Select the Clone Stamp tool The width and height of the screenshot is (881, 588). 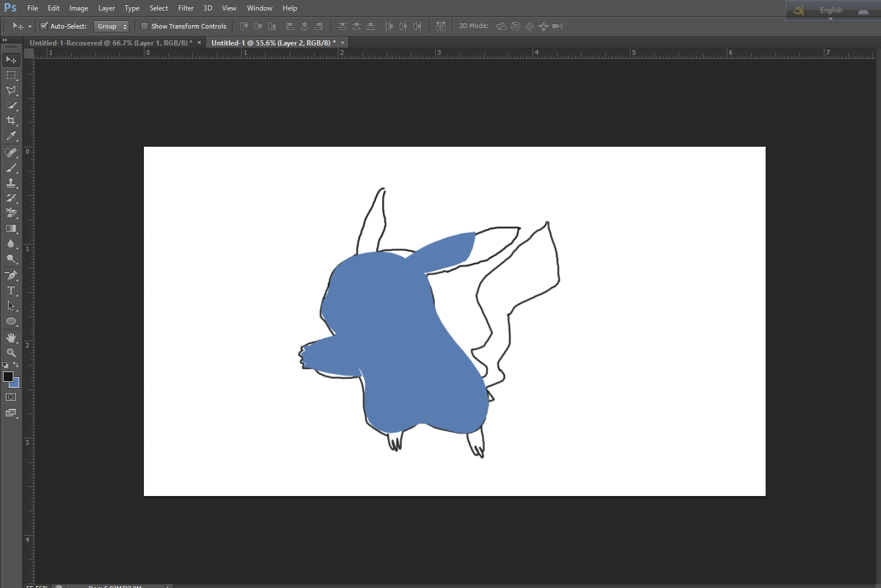coord(11,183)
